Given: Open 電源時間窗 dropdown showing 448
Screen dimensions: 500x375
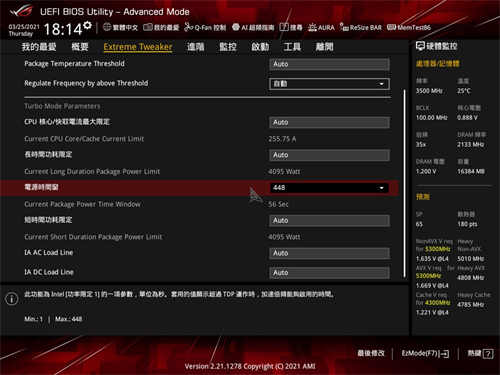Looking at the screenshot, I should pos(329,188).
